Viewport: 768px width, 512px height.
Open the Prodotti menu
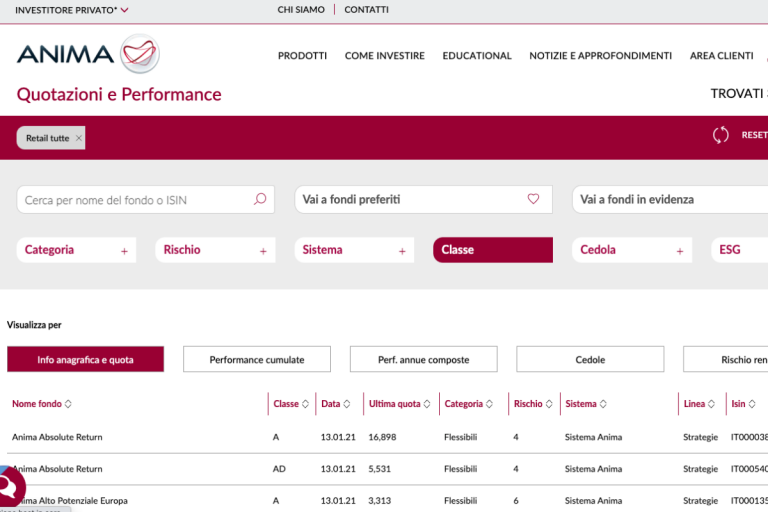click(302, 56)
